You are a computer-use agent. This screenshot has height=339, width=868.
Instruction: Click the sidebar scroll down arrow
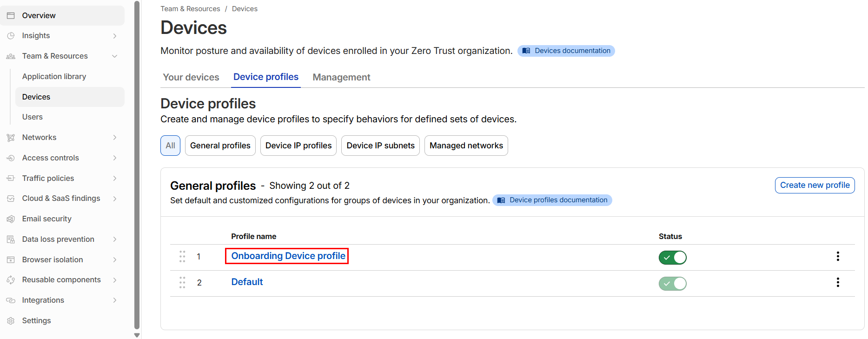[x=137, y=335]
